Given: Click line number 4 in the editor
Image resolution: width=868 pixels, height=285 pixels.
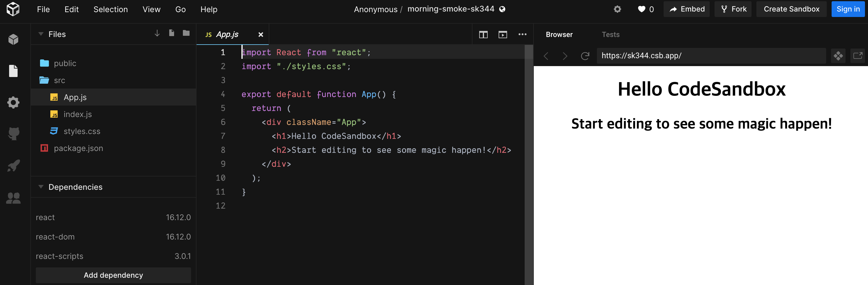Looking at the screenshot, I should click(223, 94).
